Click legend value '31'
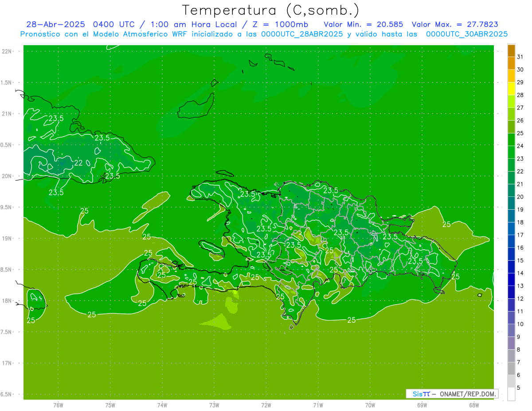Screen dimensions: 532x411 coord(520,57)
